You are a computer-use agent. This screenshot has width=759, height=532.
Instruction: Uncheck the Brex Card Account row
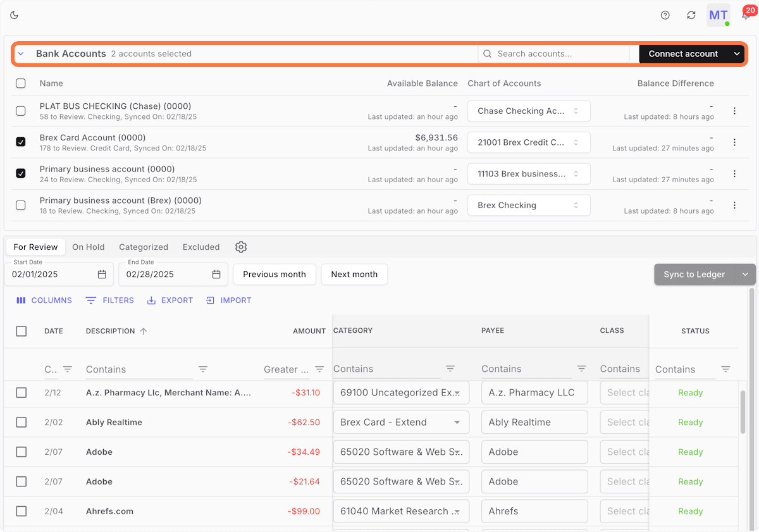coord(20,142)
